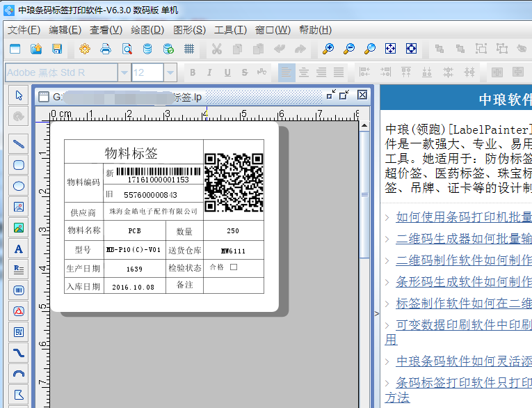Viewport: 532px width, 408px height.
Task: Open an existing label file
Action: tap(36, 49)
